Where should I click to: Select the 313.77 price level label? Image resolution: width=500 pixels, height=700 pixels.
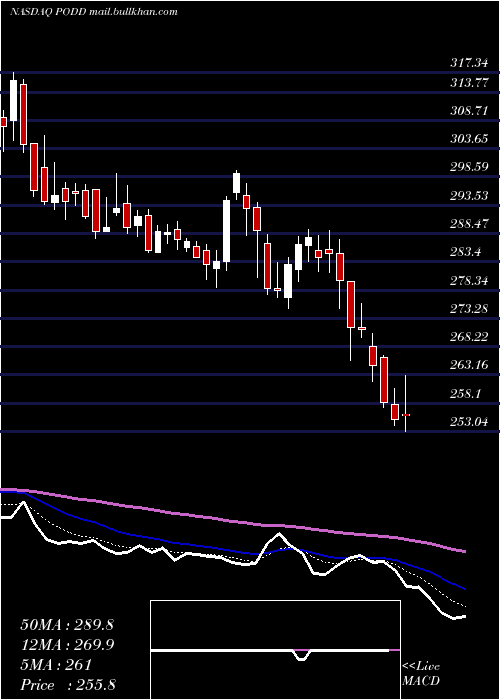point(469,83)
